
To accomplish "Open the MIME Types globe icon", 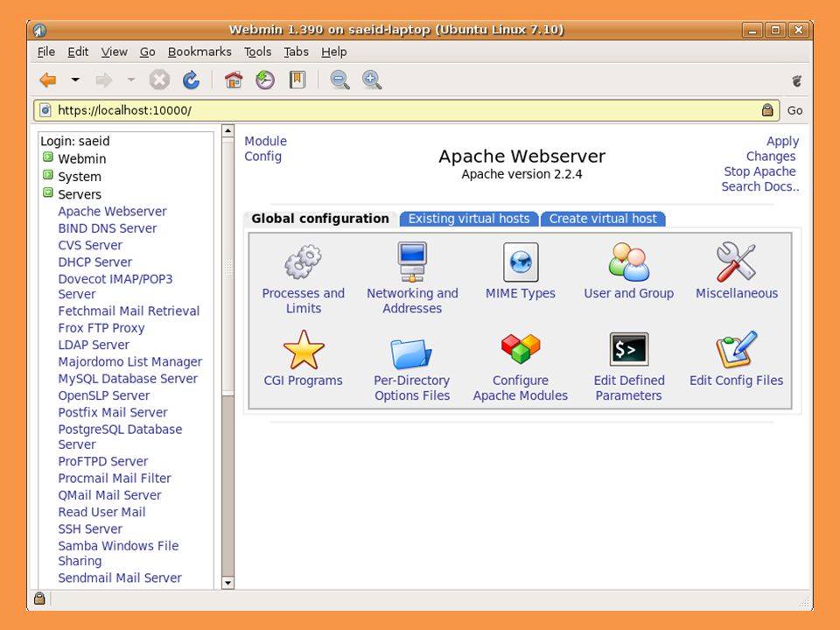I will tap(520, 262).
